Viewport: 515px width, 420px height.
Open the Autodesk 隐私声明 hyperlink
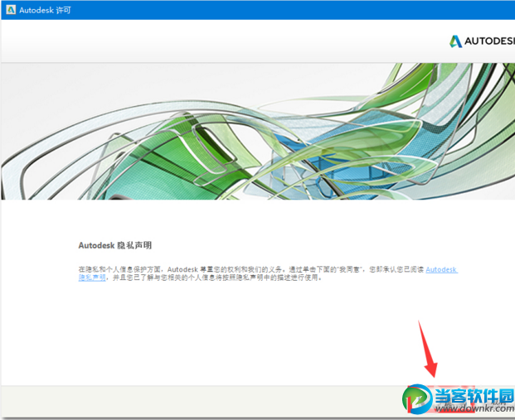(441, 270)
